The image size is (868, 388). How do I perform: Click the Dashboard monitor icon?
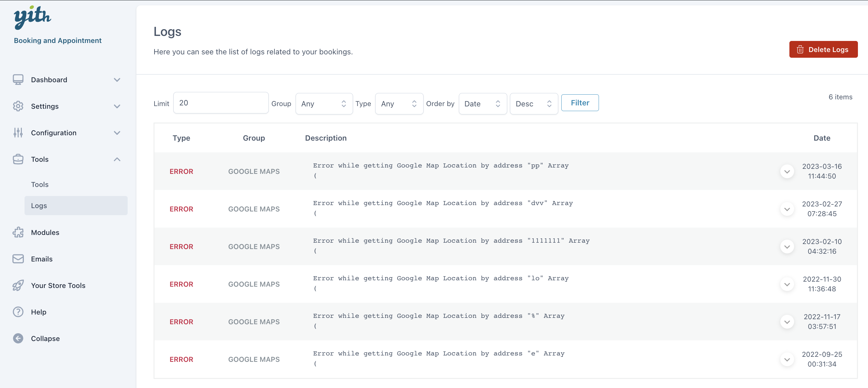(18, 80)
